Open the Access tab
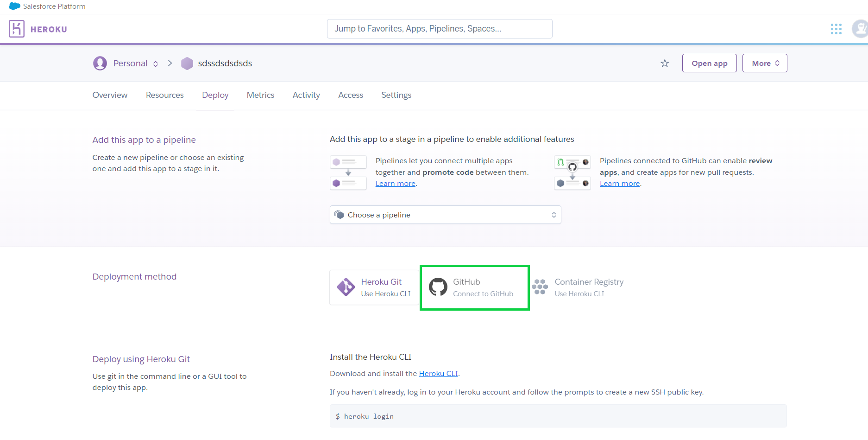The width and height of the screenshot is (868, 440). click(x=351, y=95)
